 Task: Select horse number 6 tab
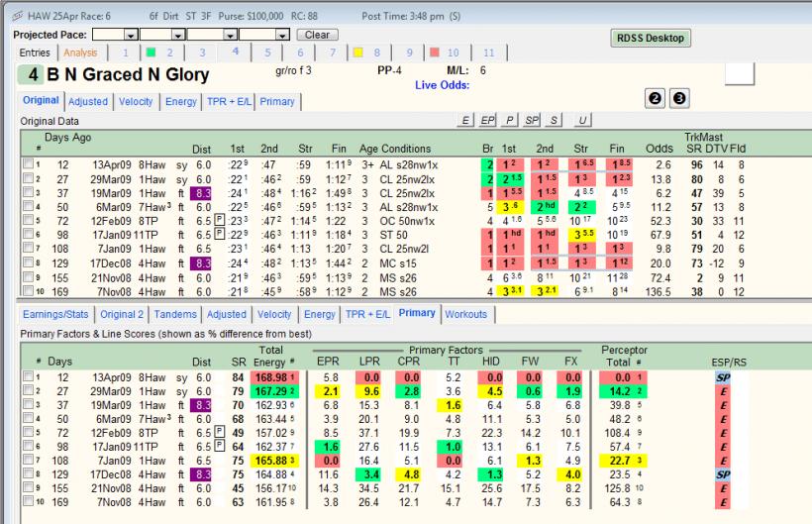(x=300, y=52)
